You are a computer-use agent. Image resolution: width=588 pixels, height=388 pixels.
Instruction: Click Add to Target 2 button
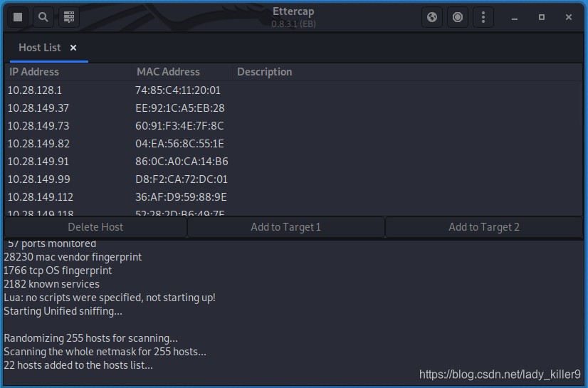(484, 227)
